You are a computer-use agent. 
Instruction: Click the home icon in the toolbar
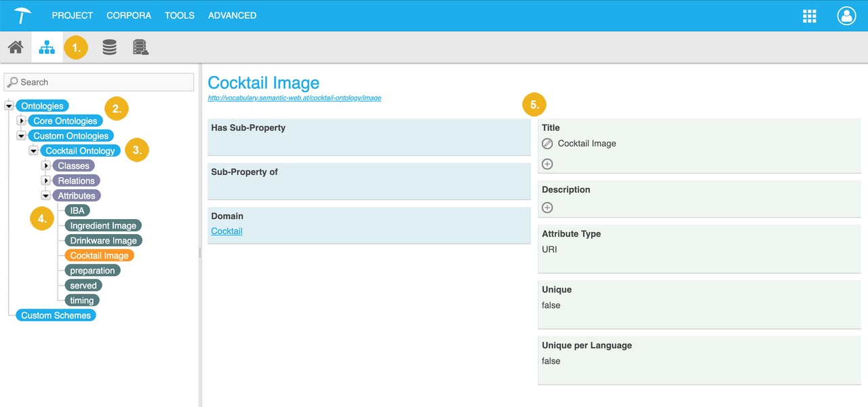[x=16, y=47]
